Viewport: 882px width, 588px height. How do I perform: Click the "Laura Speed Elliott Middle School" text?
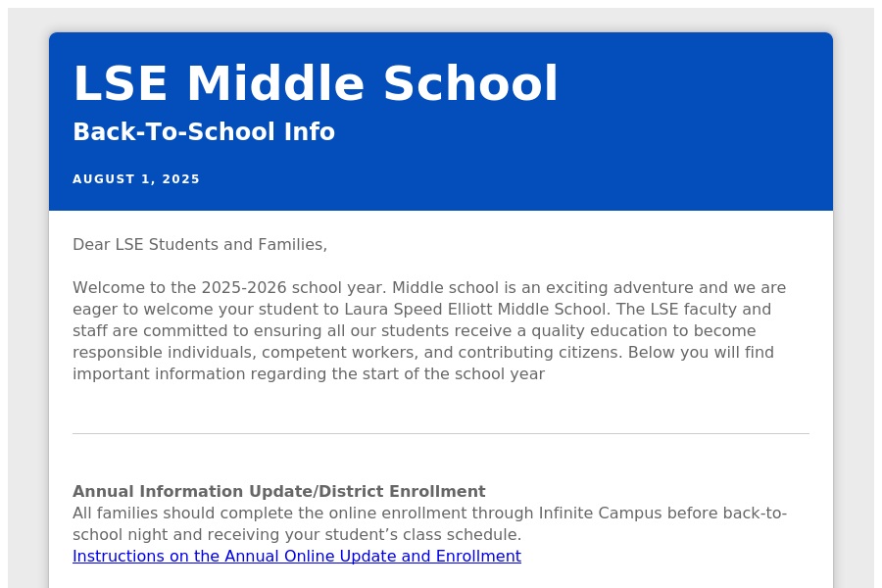coord(477,310)
